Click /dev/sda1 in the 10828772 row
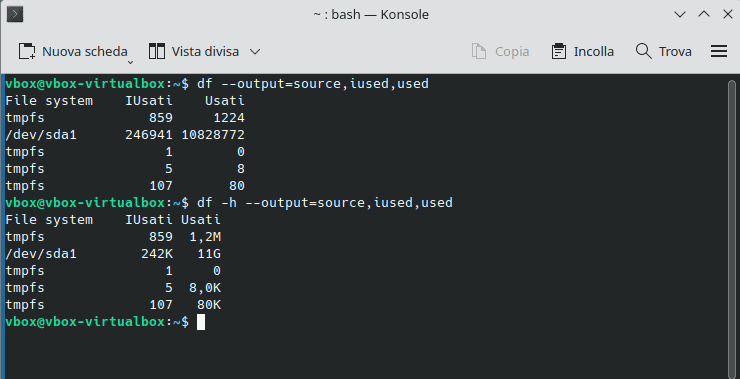740x379 pixels. point(41,135)
